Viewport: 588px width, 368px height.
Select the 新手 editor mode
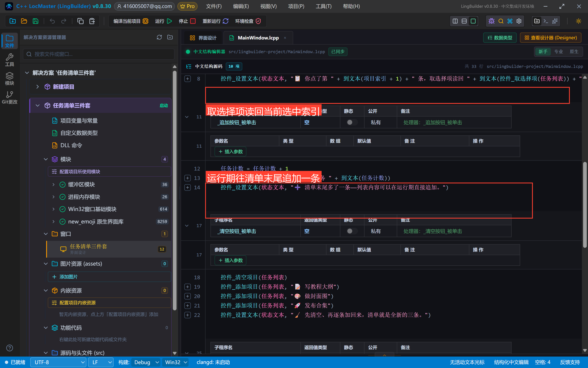tap(543, 52)
